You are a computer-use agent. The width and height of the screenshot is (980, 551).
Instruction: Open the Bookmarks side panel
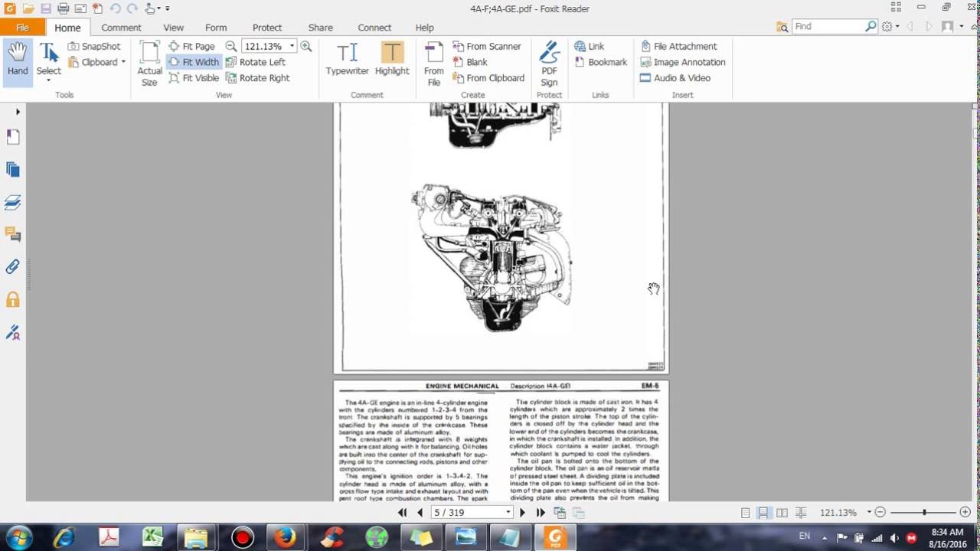click(x=12, y=137)
